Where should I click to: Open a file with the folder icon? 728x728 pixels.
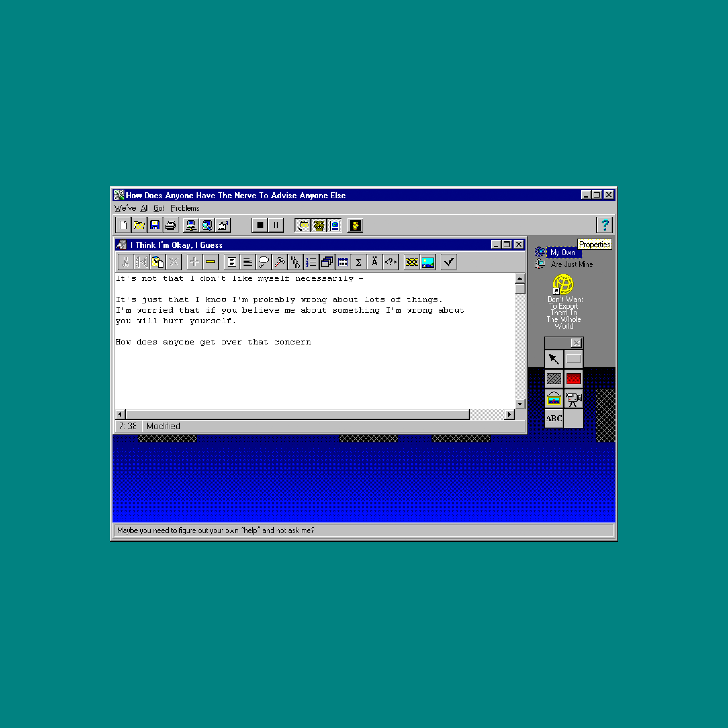pos(139,225)
